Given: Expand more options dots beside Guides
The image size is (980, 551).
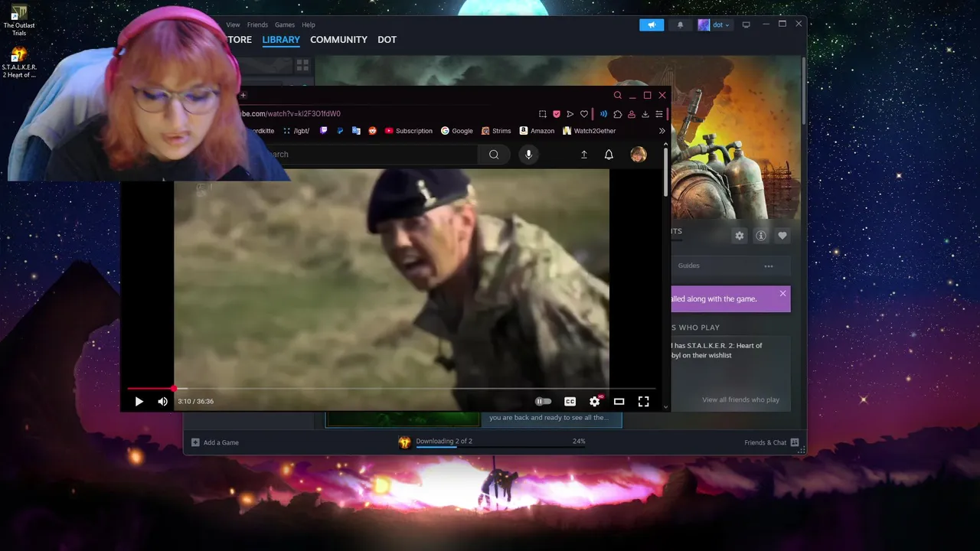Looking at the screenshot, I should click(768, 266).
